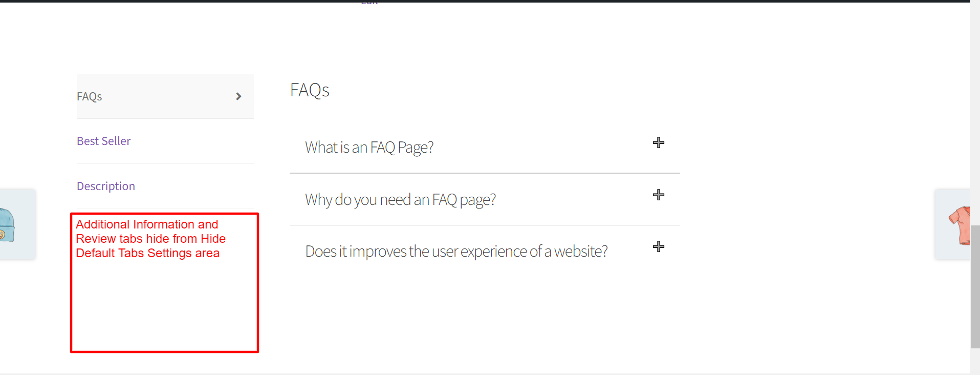980x375 pixels.
Task: Expand the "What is an FAQ Page?" plus icon
Action: pyautogui.click(x=659, y=143)
